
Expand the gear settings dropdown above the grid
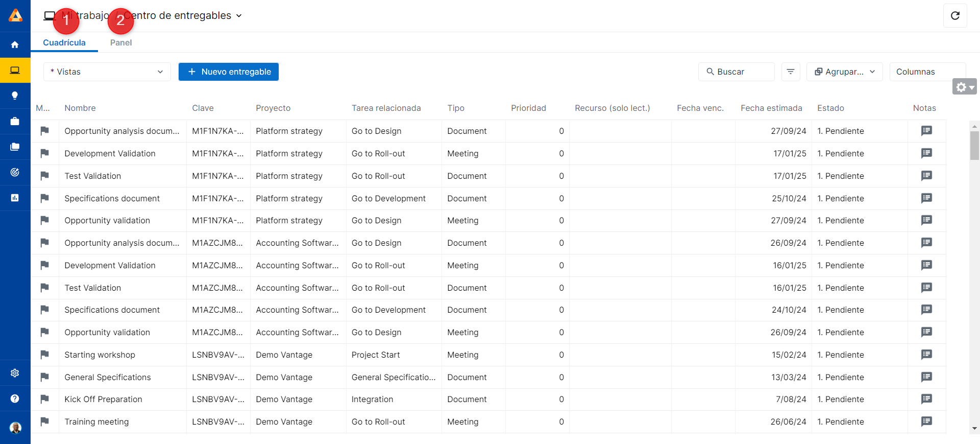[x=964, y=87]
